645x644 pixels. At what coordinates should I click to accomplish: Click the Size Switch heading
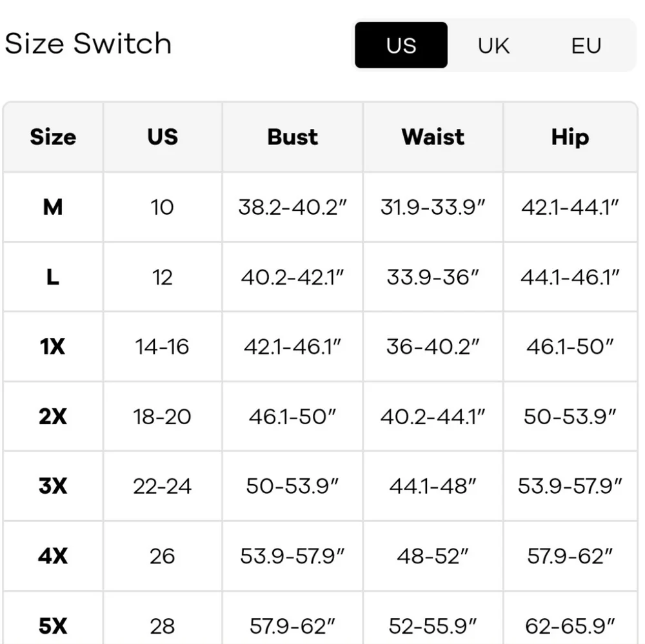88,44
